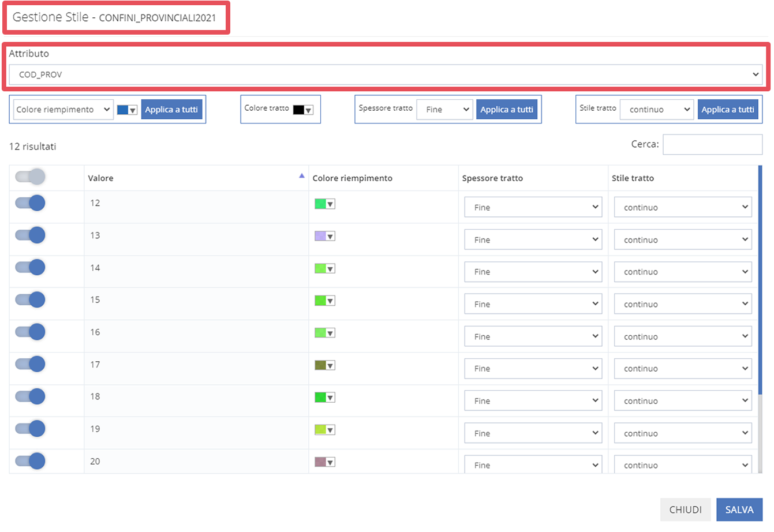Image resolution: width=774 pixels, height=532 pixels.
Task: Expand the Attributo COD_PROV dropdown
Action: (385, 74)
